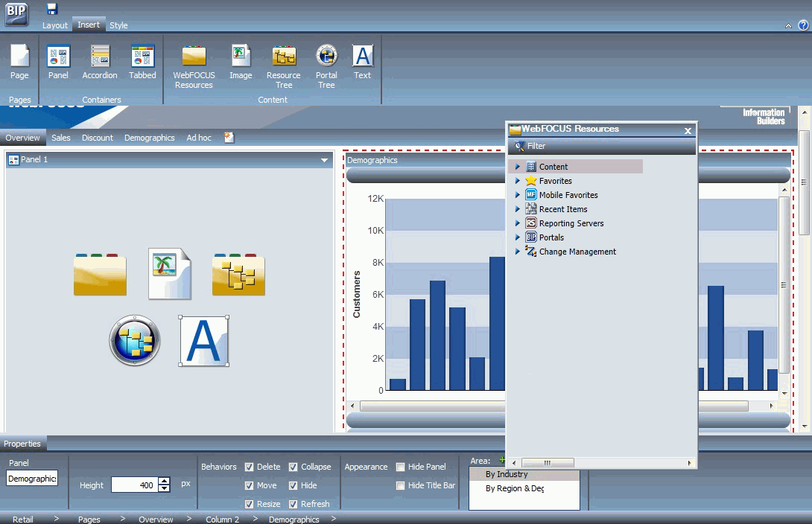Image resolution: width=812 pixels, height=524 pixels.
Task: Increase the Height value with up arrow
Action: pos(164,481)
